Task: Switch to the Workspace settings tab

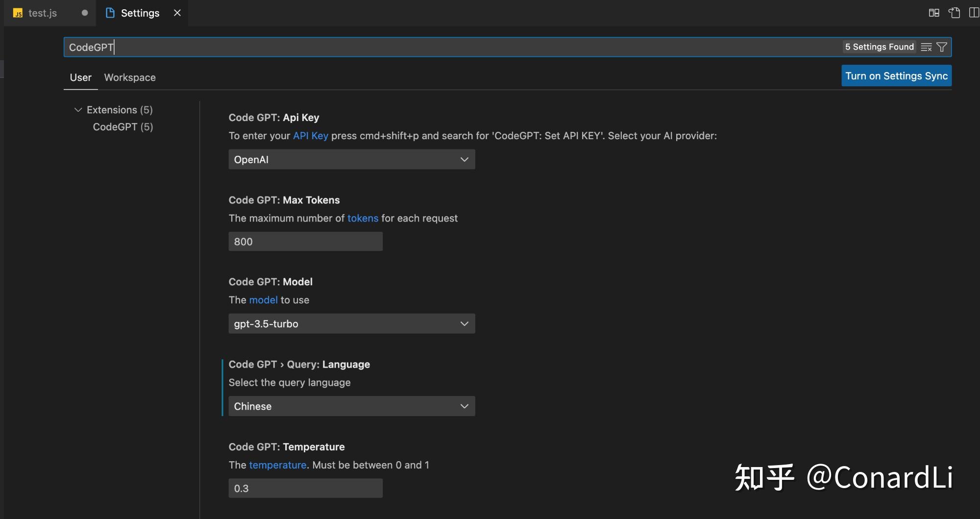Action: (130, 77)
